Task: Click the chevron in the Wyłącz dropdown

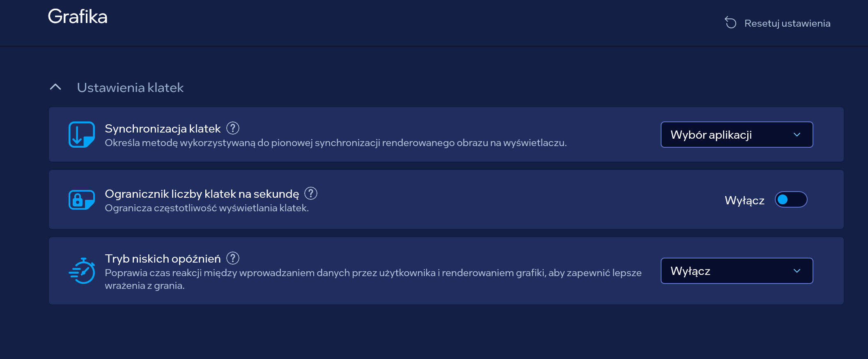Action: click(797, 271)
